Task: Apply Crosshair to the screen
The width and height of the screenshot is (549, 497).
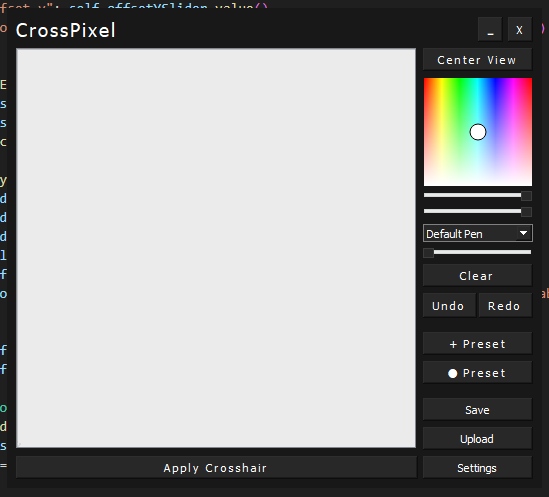Action: [216, 468]
